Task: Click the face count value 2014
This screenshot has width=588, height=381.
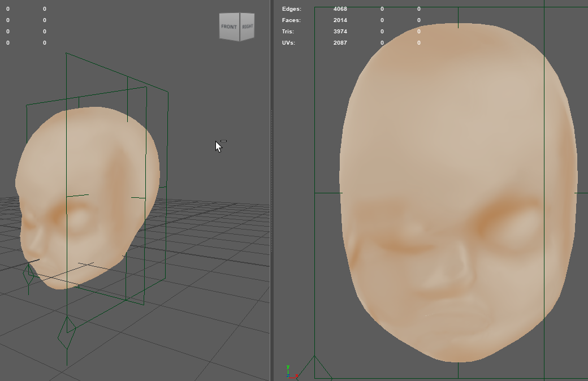Action: [340, 20]
